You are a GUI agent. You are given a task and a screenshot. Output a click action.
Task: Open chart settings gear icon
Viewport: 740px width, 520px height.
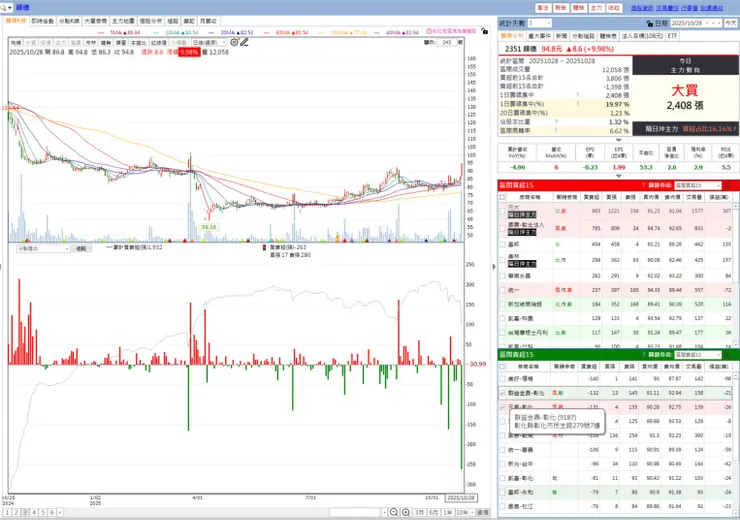234,42
